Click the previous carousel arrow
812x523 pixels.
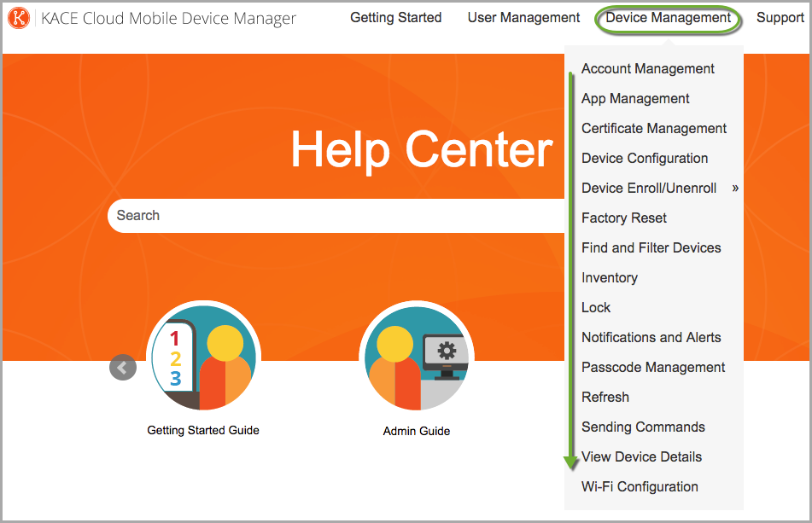coord(123,368)
